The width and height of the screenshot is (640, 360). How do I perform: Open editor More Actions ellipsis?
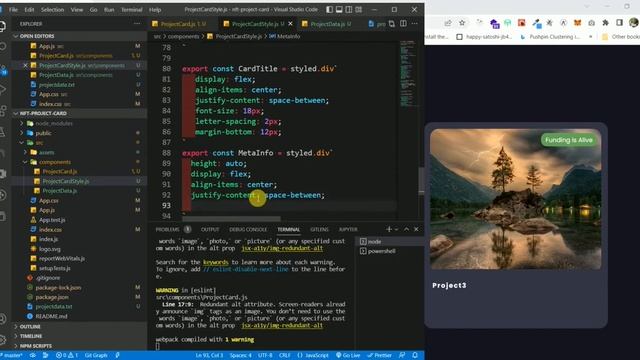415,24
